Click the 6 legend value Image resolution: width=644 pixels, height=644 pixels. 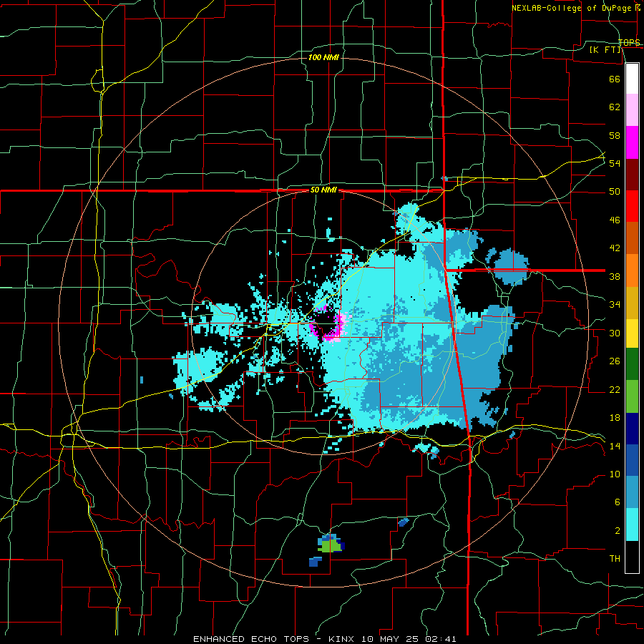coord(618,502)
